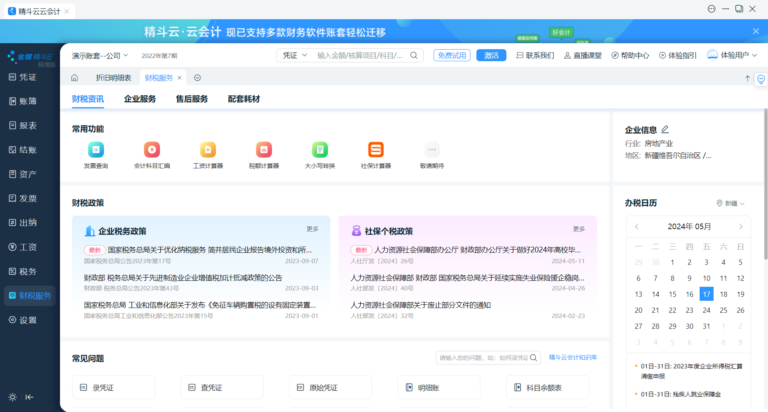The width and height of the screenshot is (768, 412).
Task: Expand the 演示账套--公司 account dropdown
Action: coord(100,55)
